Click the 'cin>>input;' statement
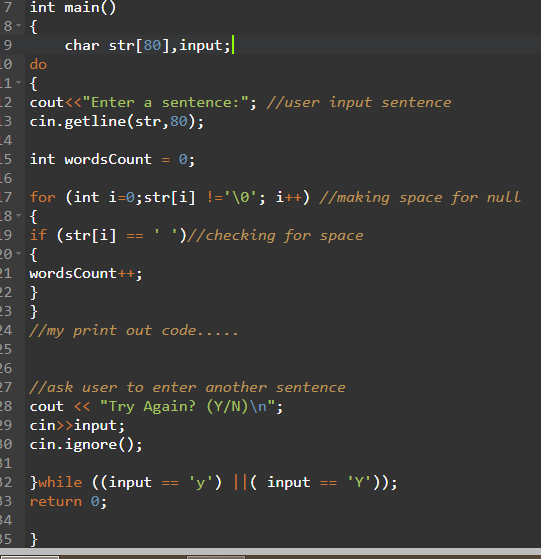 (x=77, y=425)
